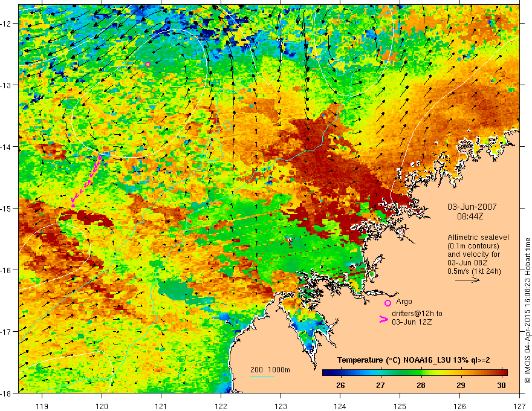Click latitude axis label -15
This screenshot has height=411, width=532.
[6, 208]
